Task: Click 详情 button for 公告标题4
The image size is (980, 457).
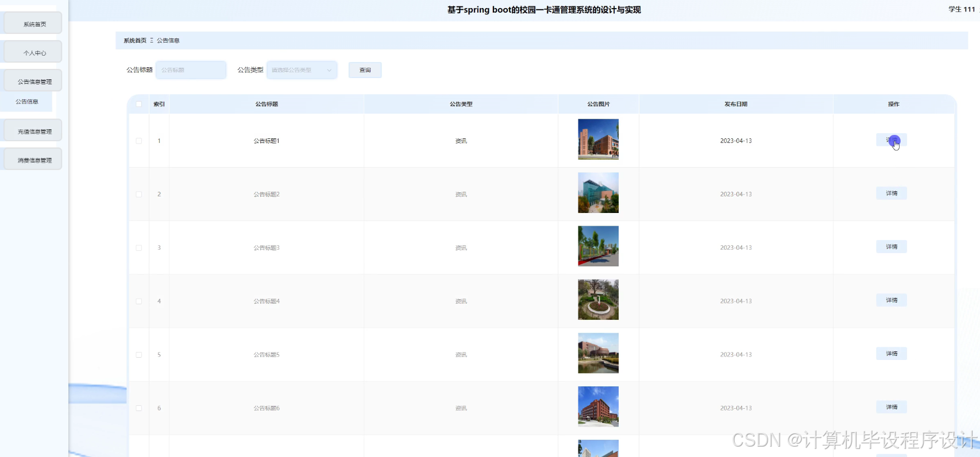Action: [x=892, y=300]
